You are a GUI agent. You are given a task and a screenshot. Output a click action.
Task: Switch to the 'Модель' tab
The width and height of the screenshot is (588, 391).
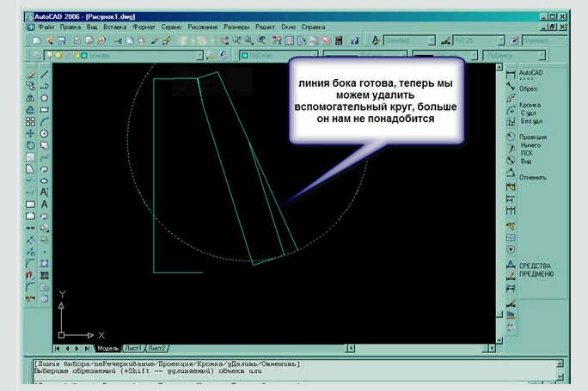point(107,348)
